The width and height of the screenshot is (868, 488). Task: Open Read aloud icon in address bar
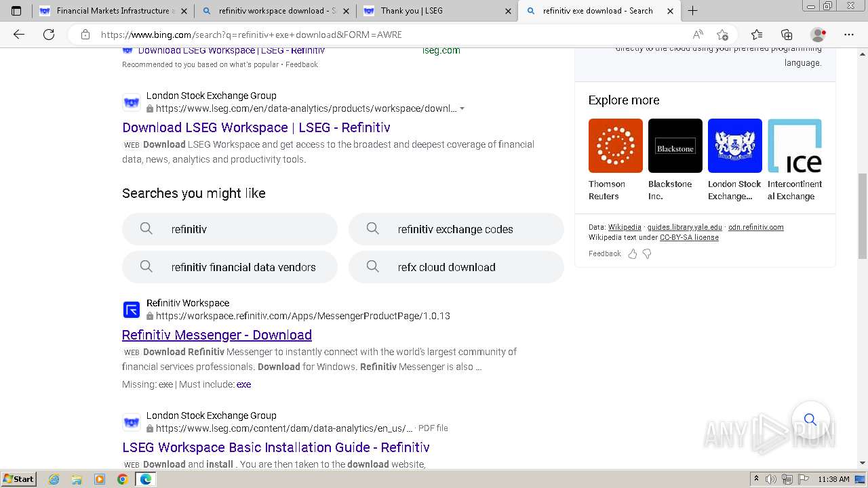(x=697, y=35)
